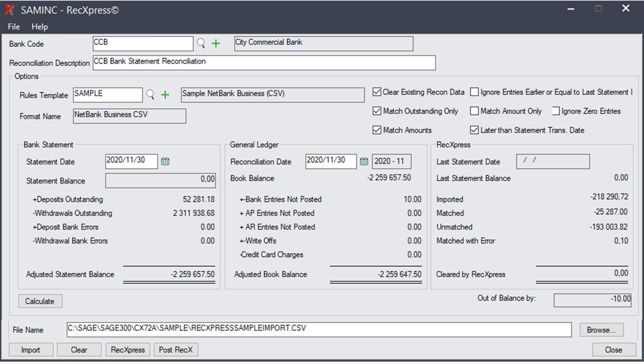Screen dimensions: 644x362
Task: Open the Bank Code finder magnifier
Action: point(201,43)
